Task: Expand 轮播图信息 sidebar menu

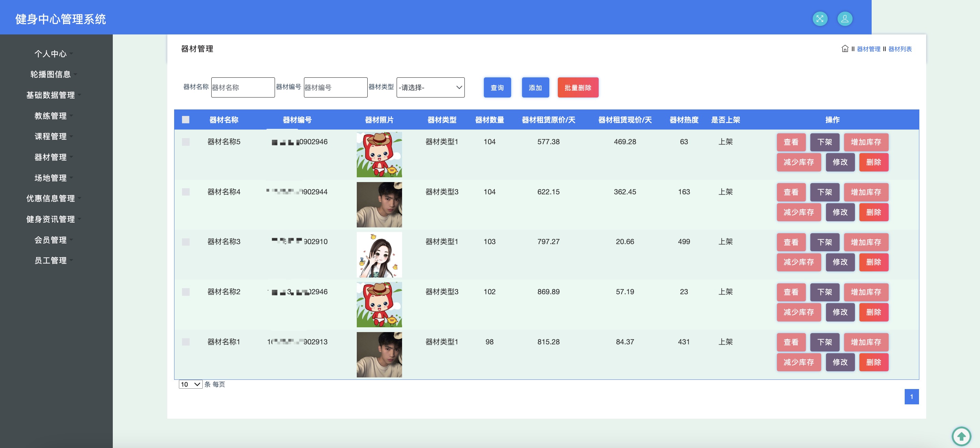Action: coord(53,74)
